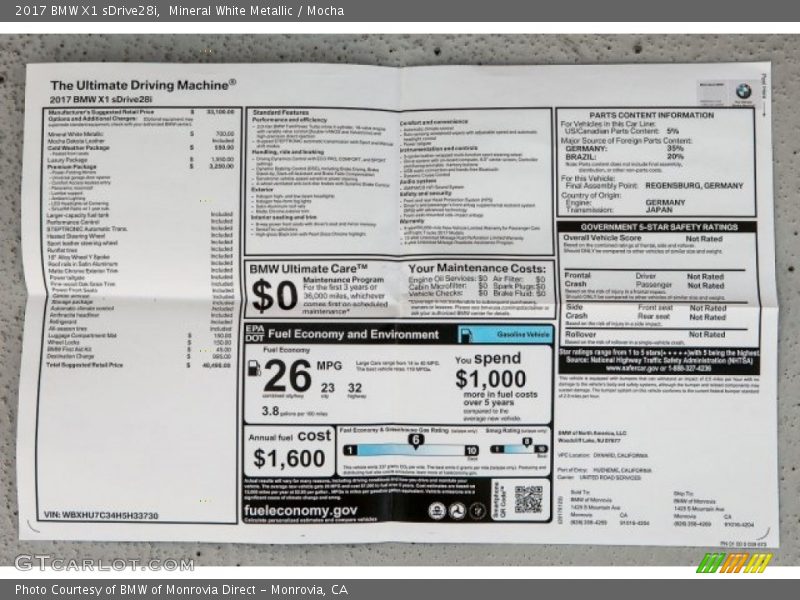Click 'Total Suggested Retail Price' row label

pyautogui.click(x=85, y=365)
